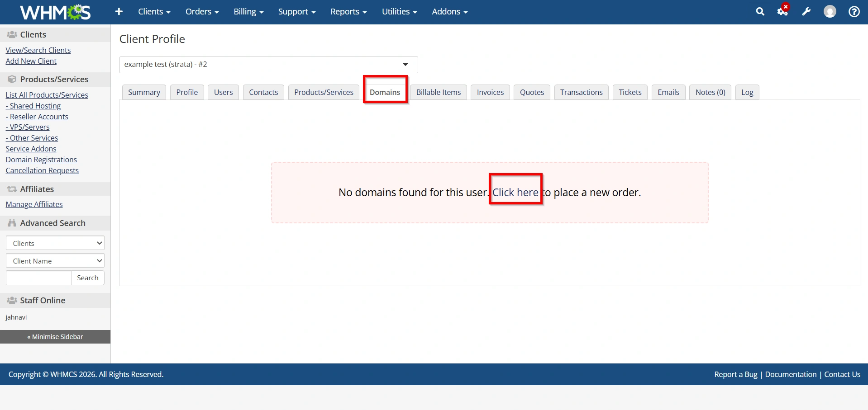Open List All Products/Services link
868x410 pixels.
[x=47, y=95]
